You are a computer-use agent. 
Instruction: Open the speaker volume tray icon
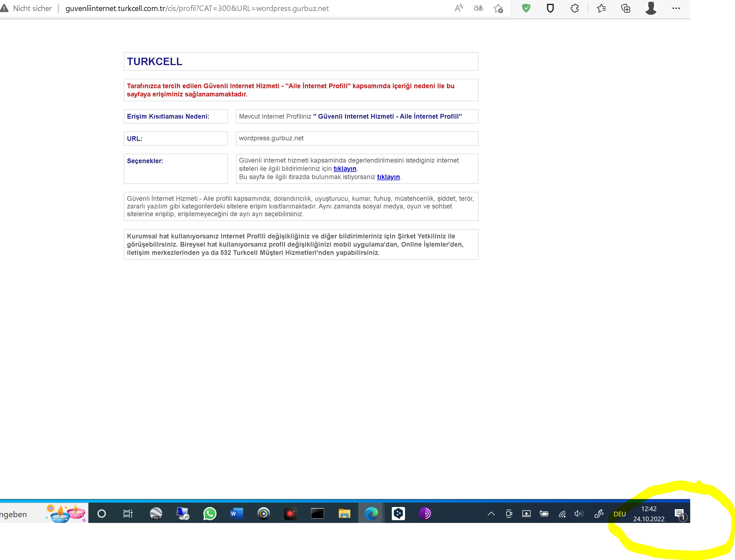579,514
